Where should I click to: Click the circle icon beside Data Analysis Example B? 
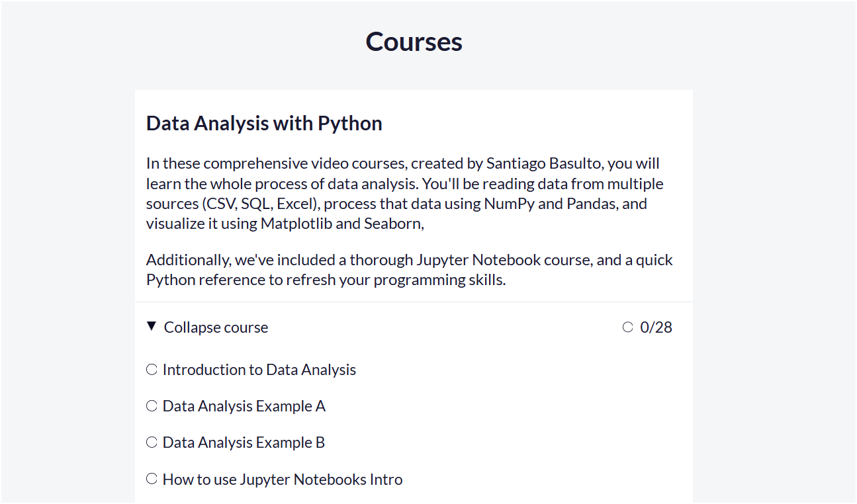pyautogui.click(x=152, y=442)
